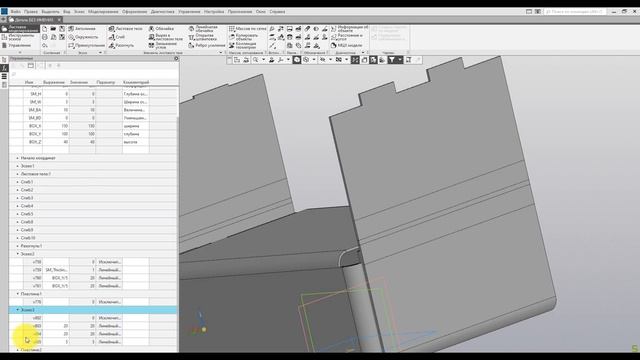The width and height of the screenshot is (640, 360).
Task: Click the Open file folder icon
Action: (53, 29)
